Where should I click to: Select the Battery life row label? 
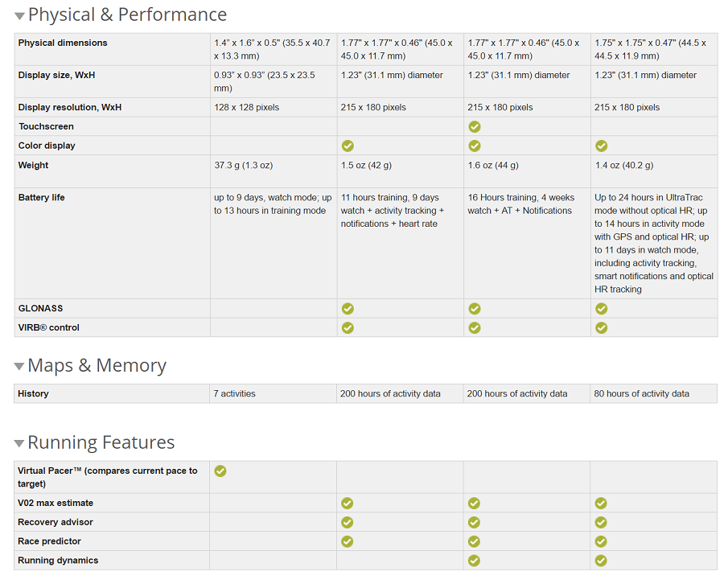pyautogui.click(x=42, y=197)
